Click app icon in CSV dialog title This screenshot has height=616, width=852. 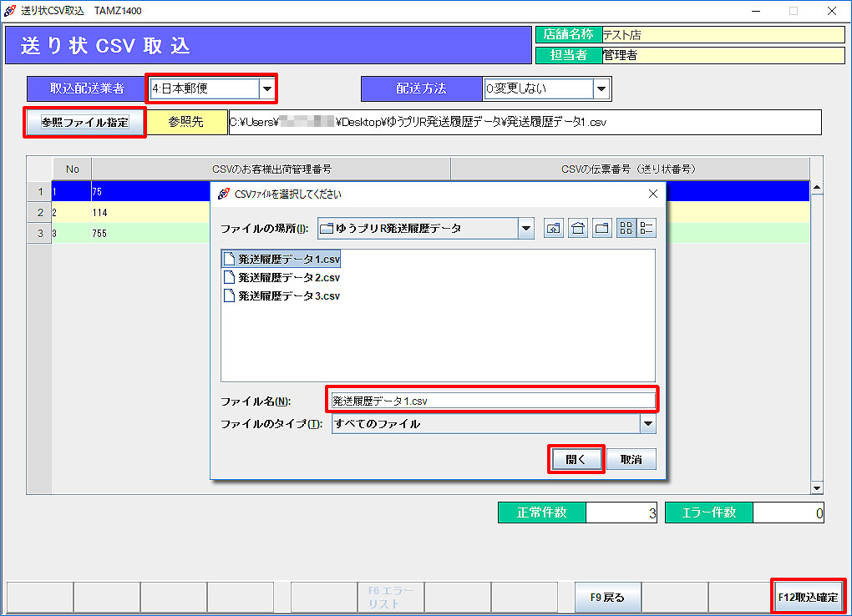(x=223, y=194)
